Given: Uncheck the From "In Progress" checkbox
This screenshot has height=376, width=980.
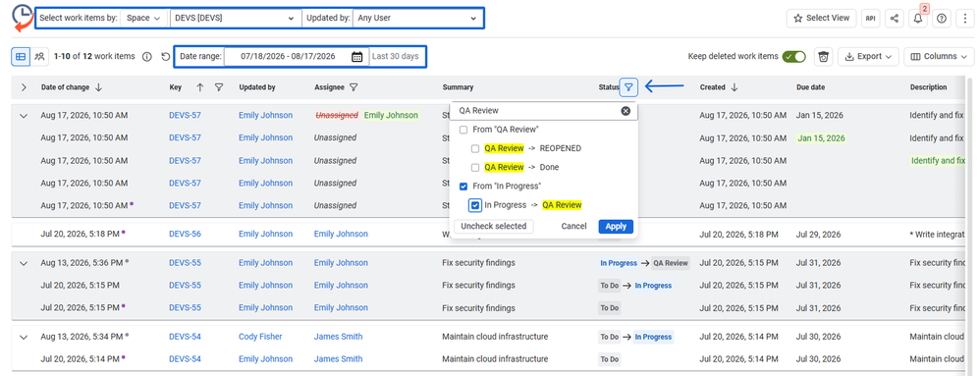Looking at the screenshot, I should 463,187.
